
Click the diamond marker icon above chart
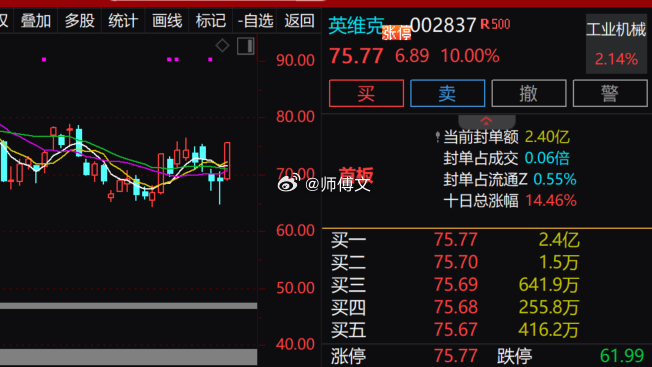[x=222, y=45]
